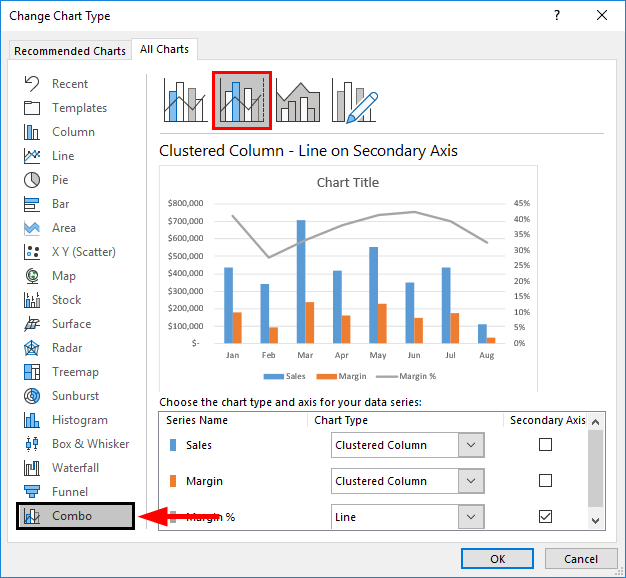The height and width of the screenshot is (578, 626).
Task: Click the series list scrollbar thumb
Action: pyautogui.click(x=596, y=469)
